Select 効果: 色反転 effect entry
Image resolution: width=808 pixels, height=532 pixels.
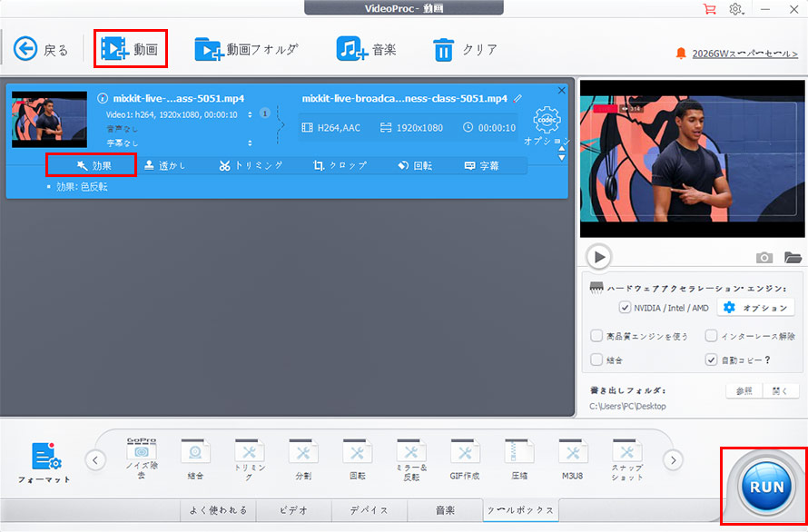(82, 187)
